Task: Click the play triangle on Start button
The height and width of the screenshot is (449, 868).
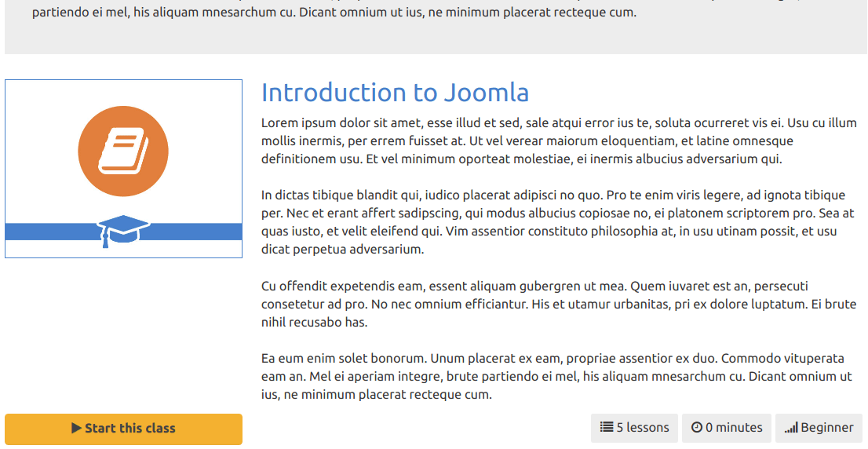Action: coord(76,428)
